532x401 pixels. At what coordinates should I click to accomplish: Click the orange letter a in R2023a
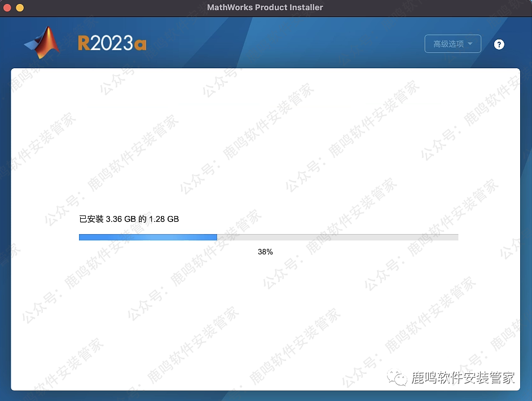140,44
